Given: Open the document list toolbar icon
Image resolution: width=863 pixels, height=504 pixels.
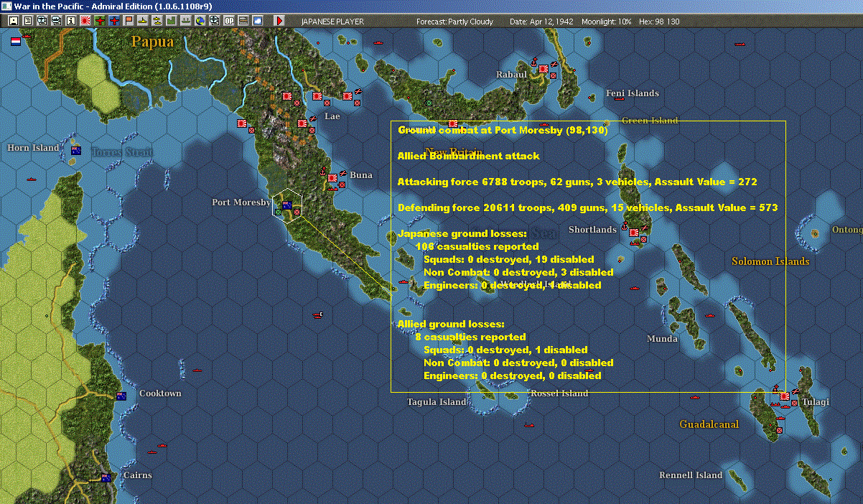Looking at the screenshot, I should point(28,22).
